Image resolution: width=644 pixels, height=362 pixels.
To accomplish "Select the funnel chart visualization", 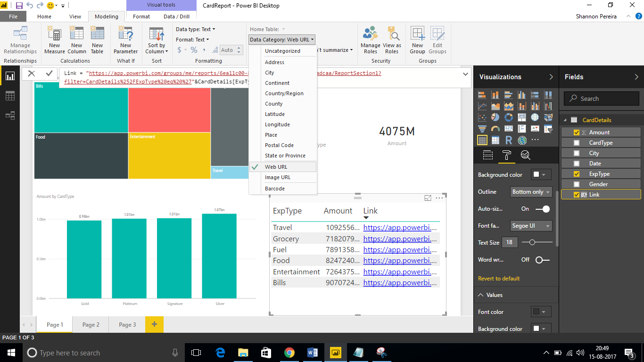I will [x=482, y=129].
